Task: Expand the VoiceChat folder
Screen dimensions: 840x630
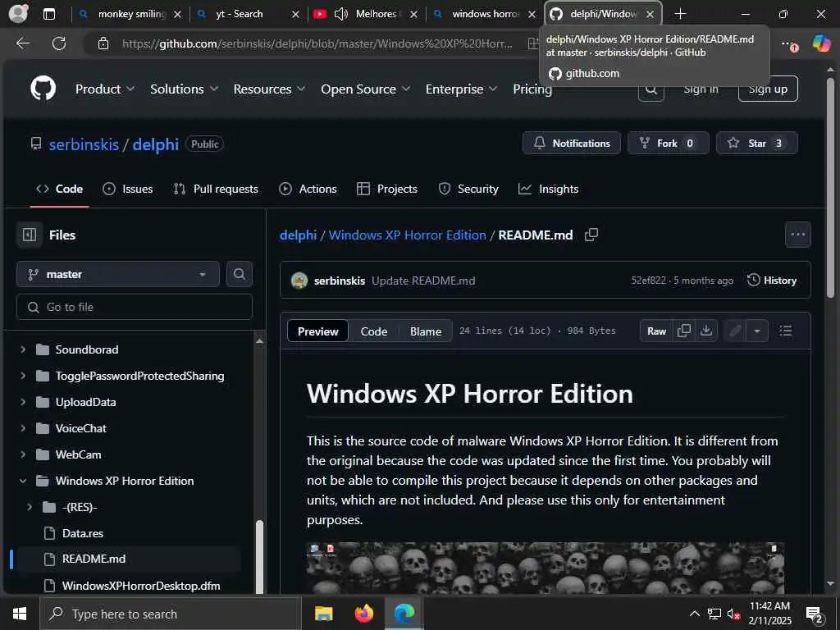Action: 23,428
